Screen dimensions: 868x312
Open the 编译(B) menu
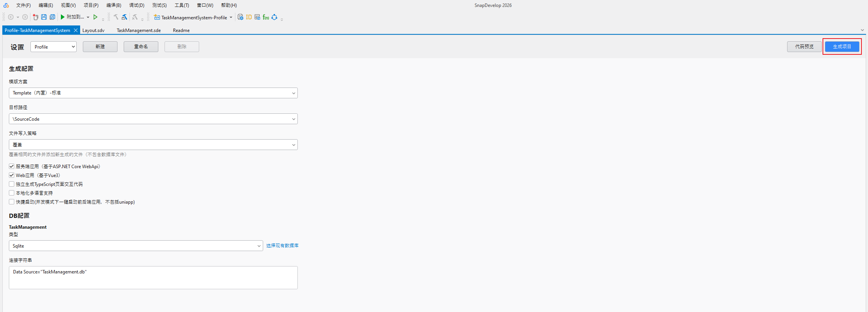[114, 5]
